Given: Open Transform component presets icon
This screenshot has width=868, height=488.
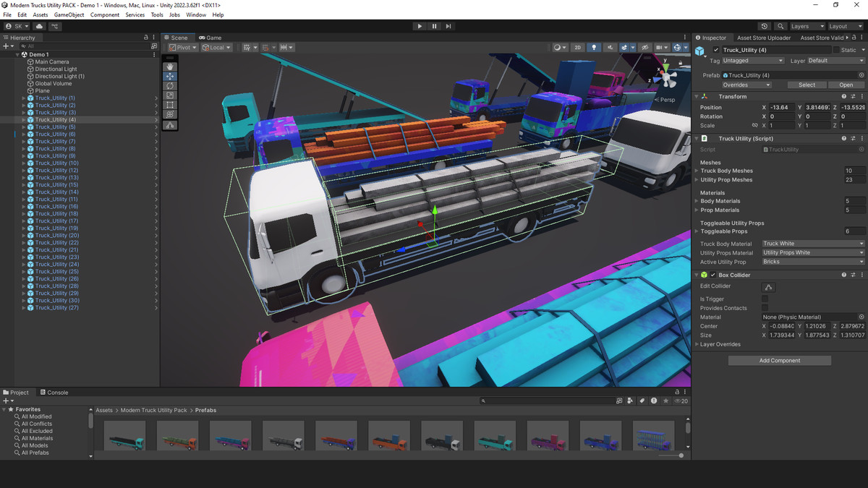Looking at the screenshot, I should (853, 96).
